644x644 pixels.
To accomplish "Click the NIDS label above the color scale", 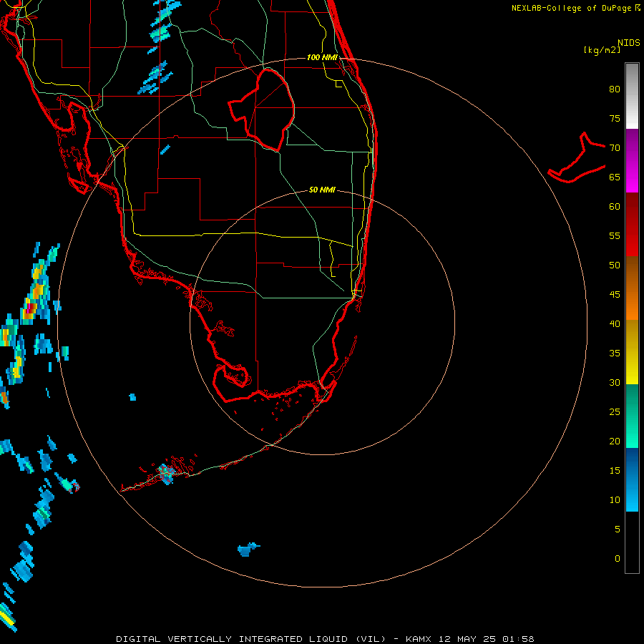I will coord(629,43).
